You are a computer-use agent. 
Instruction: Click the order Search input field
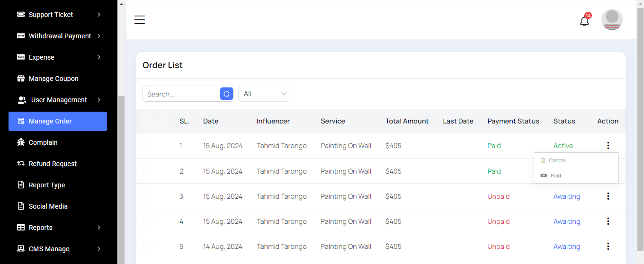point(182,94)
